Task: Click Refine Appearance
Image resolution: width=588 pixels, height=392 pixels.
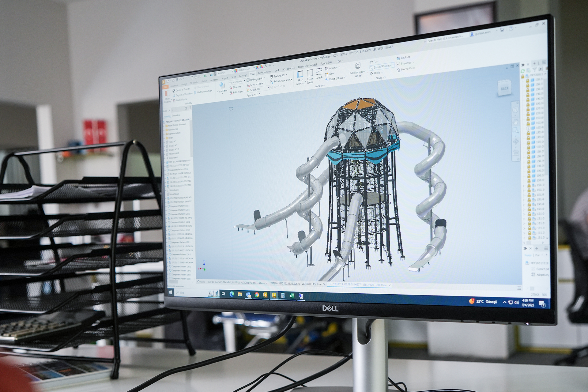Action: pyautogui.click(x=281, y=81)
